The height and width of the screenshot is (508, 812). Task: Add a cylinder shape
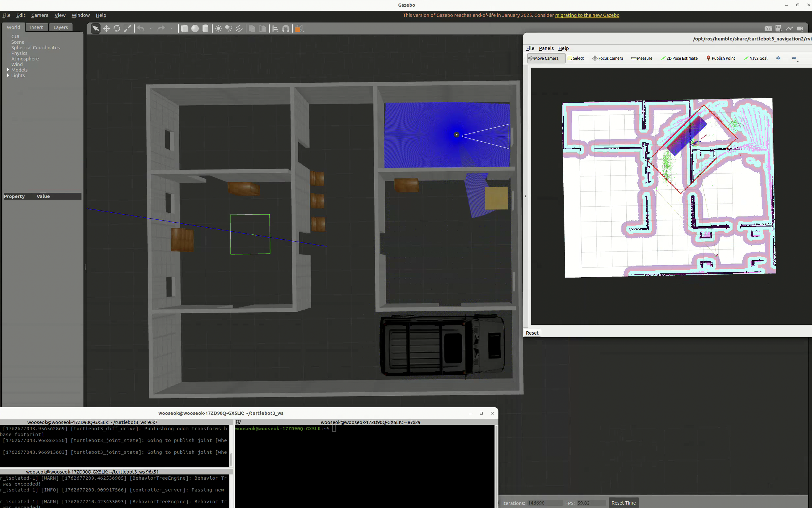(205, 29)
